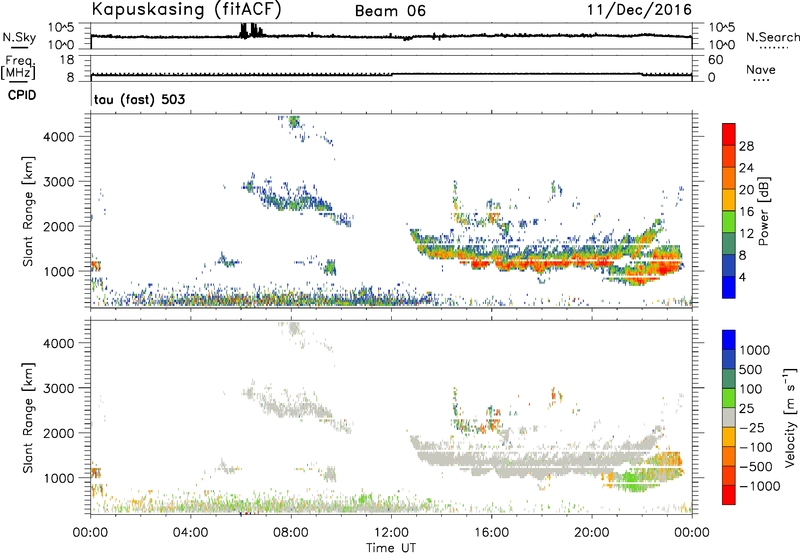Click the '-25' velocity colorbar value

point(752,427)
